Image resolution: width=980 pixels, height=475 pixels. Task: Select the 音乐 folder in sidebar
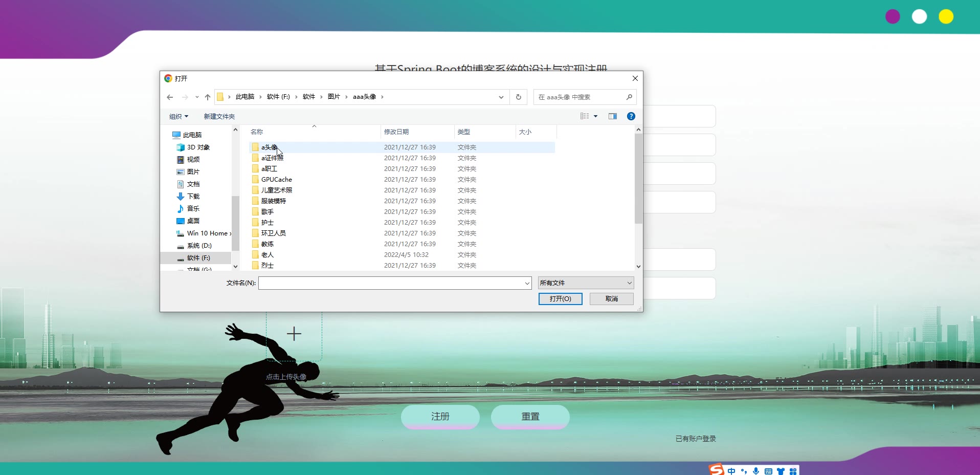coord(193,209)
